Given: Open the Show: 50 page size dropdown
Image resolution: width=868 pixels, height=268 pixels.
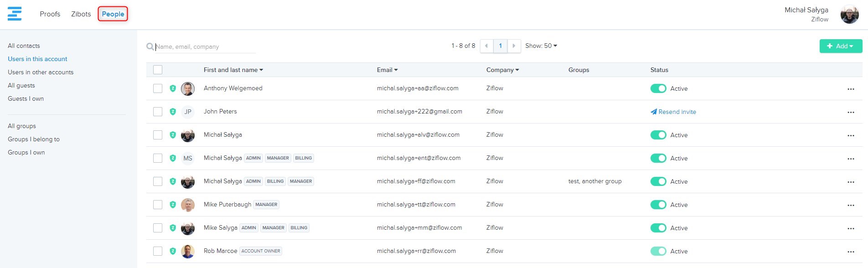Looking at the screenshot, I should coord(541,46).
